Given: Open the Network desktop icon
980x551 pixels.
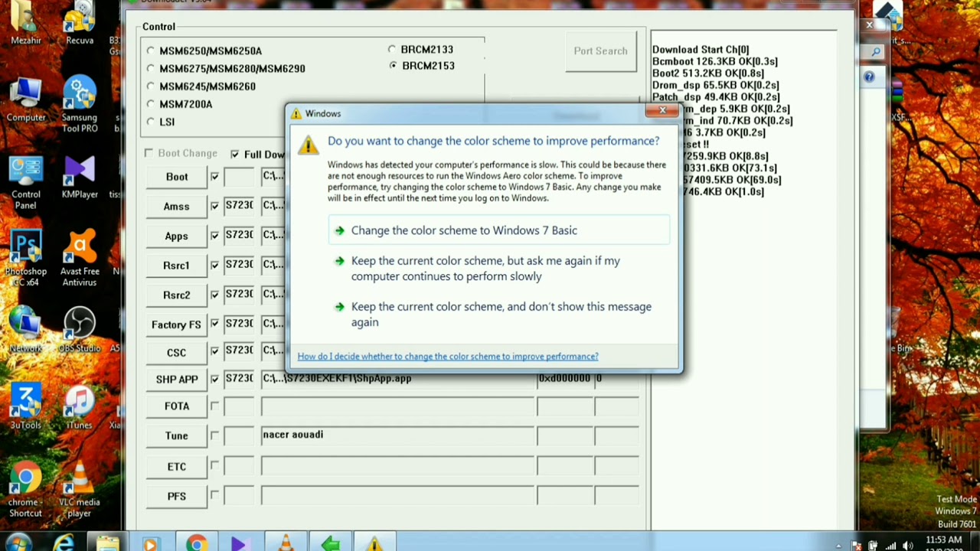Looking at the screenshot, I should click(x=25, y=331).
